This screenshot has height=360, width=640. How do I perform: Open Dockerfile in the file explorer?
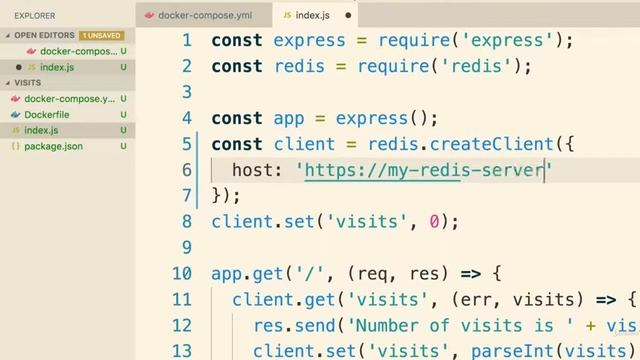pos(47,115)
